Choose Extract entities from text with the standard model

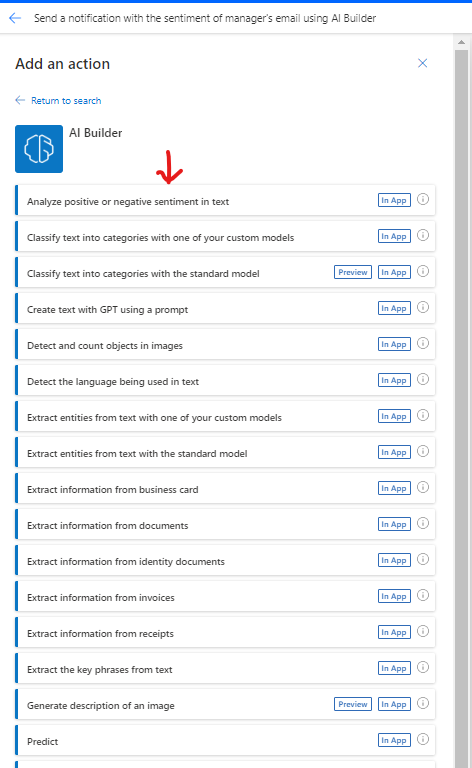pyautogui.click(x=225, y=453)
